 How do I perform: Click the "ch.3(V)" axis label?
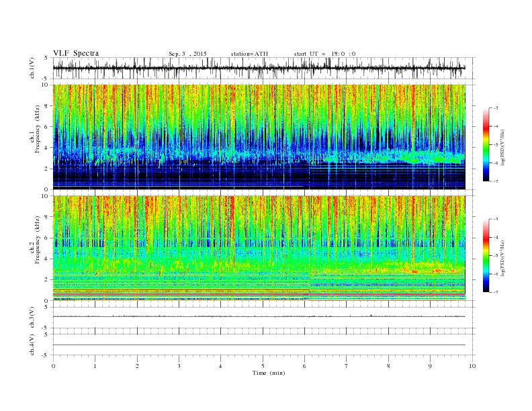point(32,318)
